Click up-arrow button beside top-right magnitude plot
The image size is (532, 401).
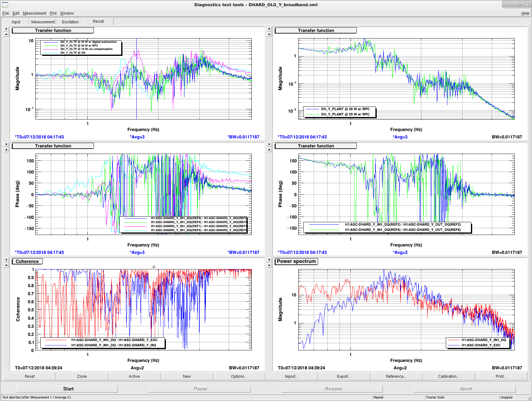[x=269, y=34]
